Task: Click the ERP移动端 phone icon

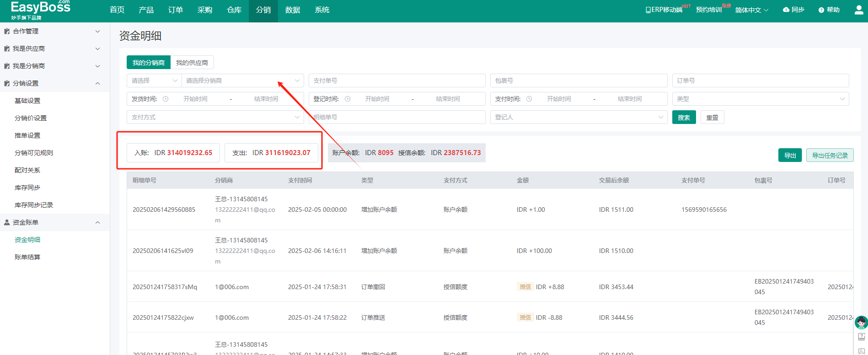Action: pyautogui.click(x=648, y=10)
